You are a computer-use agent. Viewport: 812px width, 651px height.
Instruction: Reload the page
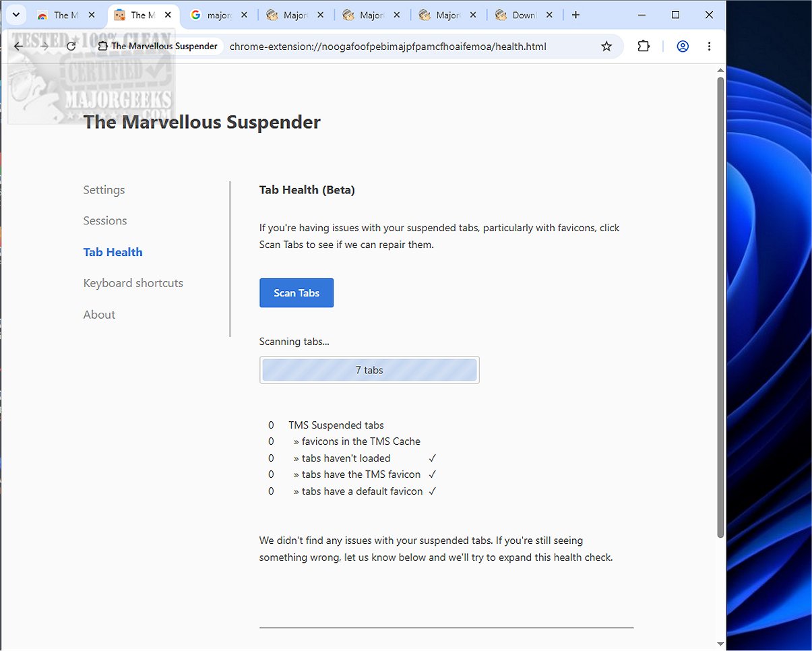(71, 46)
